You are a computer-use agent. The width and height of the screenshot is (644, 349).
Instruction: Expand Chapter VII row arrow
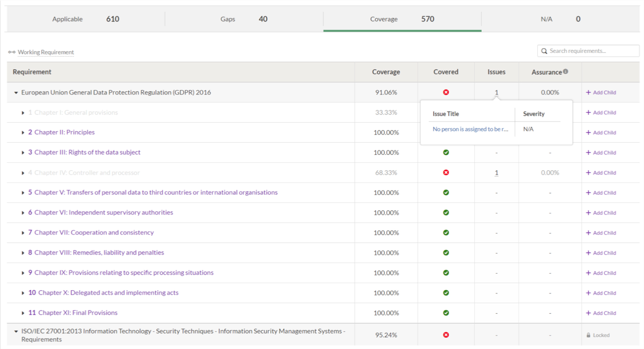(23, 233)
